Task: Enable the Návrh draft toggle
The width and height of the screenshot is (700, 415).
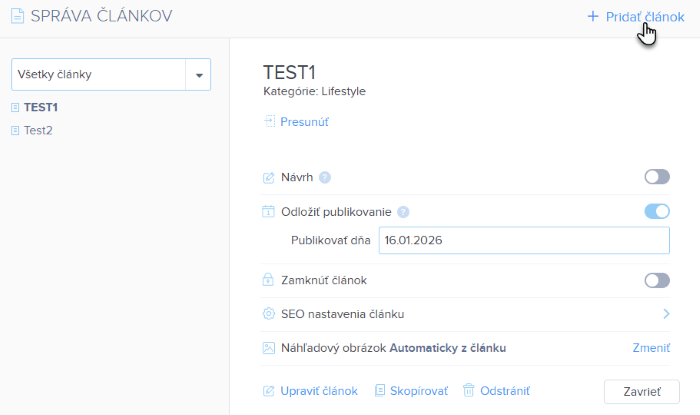Action: pyautogui.click(x=656, y=177)
